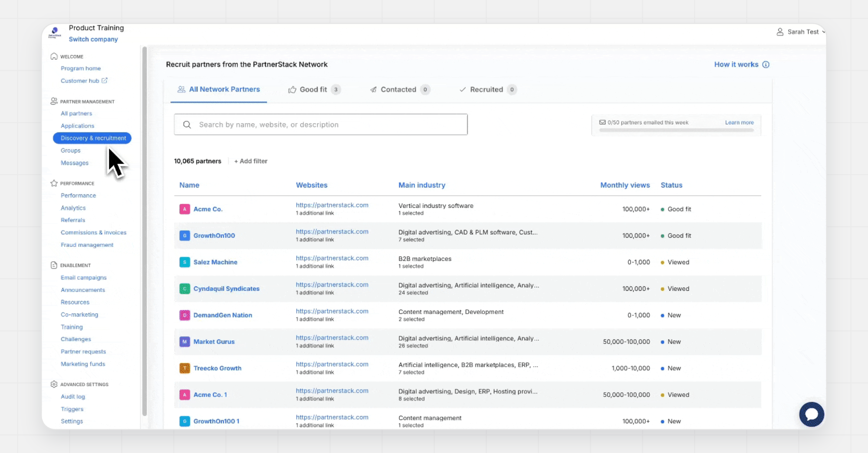This screenshot has height=453, width=868.
Task: Go to Program home
Action: 81,68
